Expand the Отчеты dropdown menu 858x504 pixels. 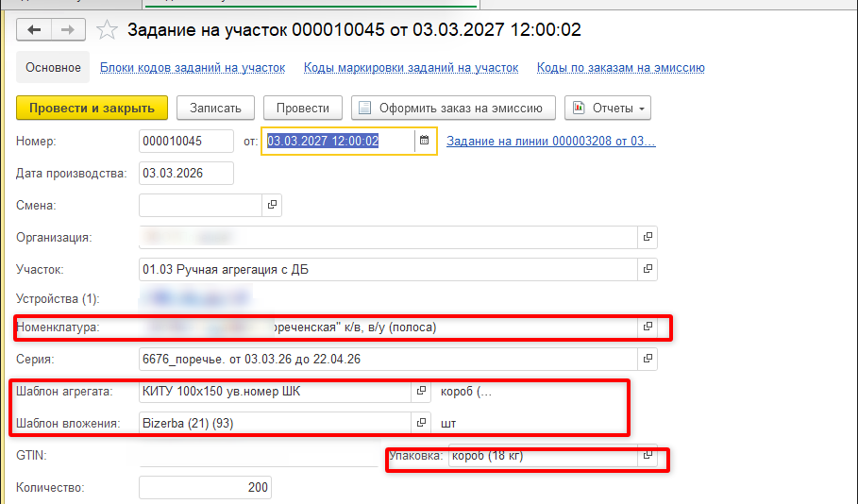(x=608, y=108)
